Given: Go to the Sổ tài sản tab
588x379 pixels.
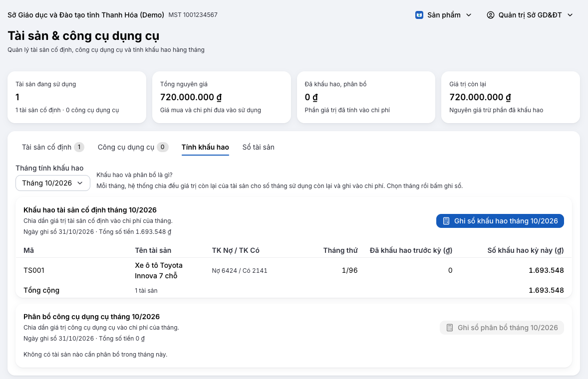Looking at the screenshot, I should coord(259,147).
